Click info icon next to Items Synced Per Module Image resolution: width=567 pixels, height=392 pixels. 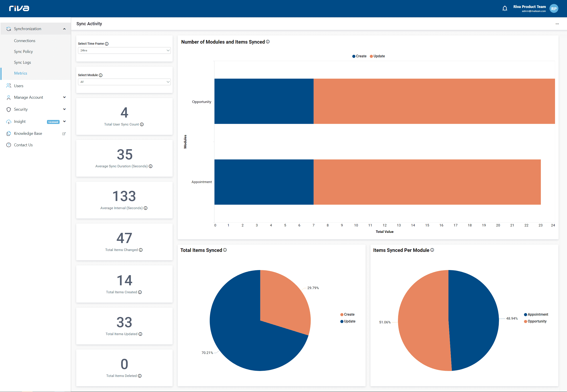coord(432,250)
